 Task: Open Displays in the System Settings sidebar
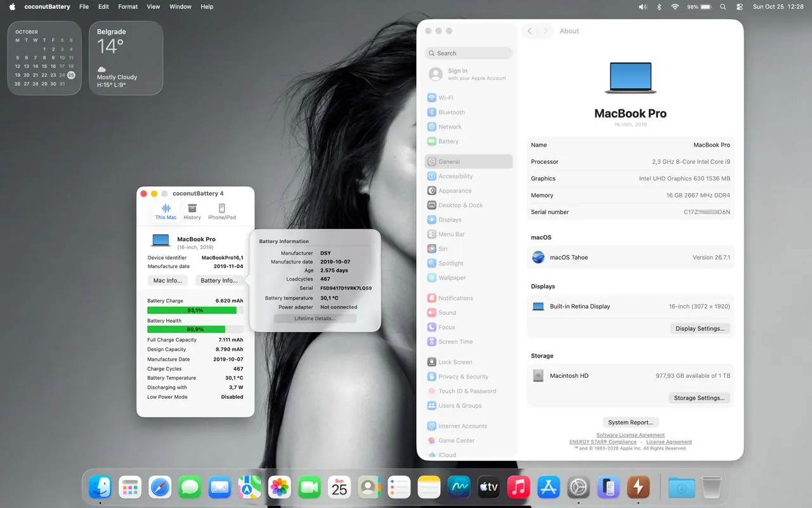click(x=469, y=220)
